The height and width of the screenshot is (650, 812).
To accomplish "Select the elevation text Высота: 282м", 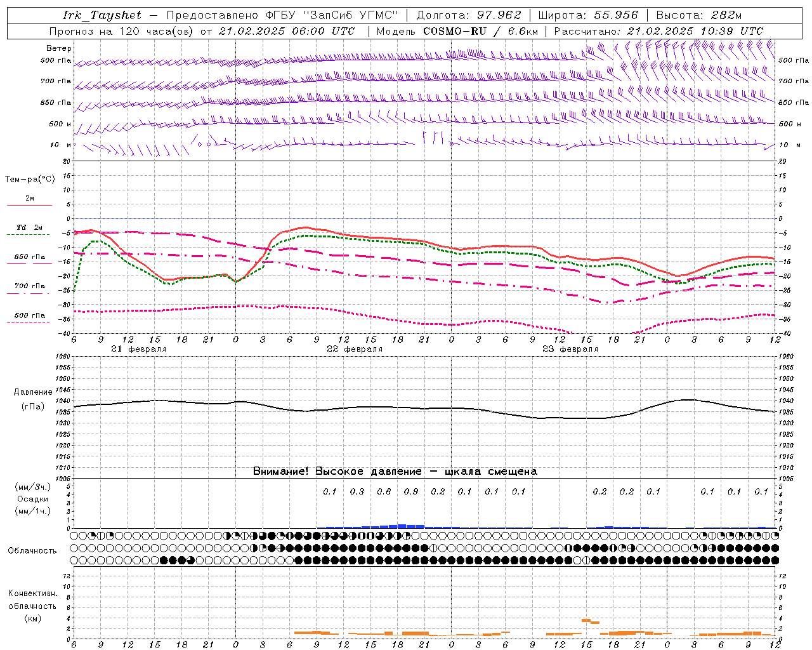I will point(698,15).
